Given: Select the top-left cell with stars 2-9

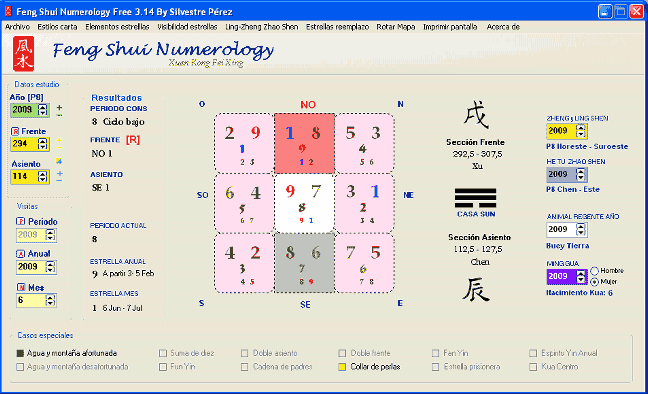Looking at the screenshot, I should [x=244, y=143].
